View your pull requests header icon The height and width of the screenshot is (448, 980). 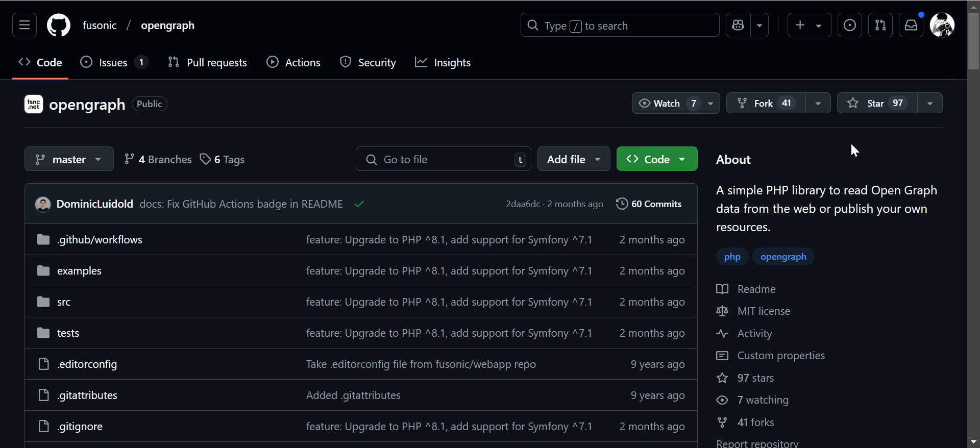coord(880,25)
